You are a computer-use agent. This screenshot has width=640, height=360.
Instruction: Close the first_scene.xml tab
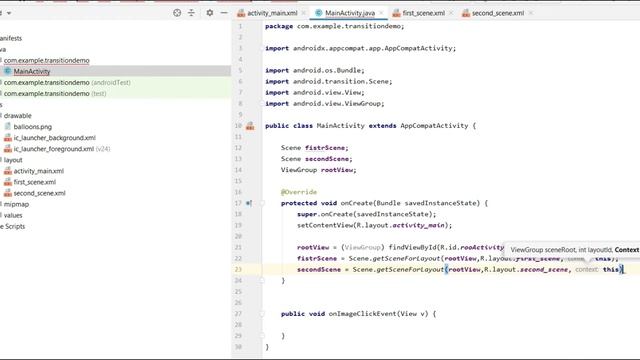coord(451,13)
